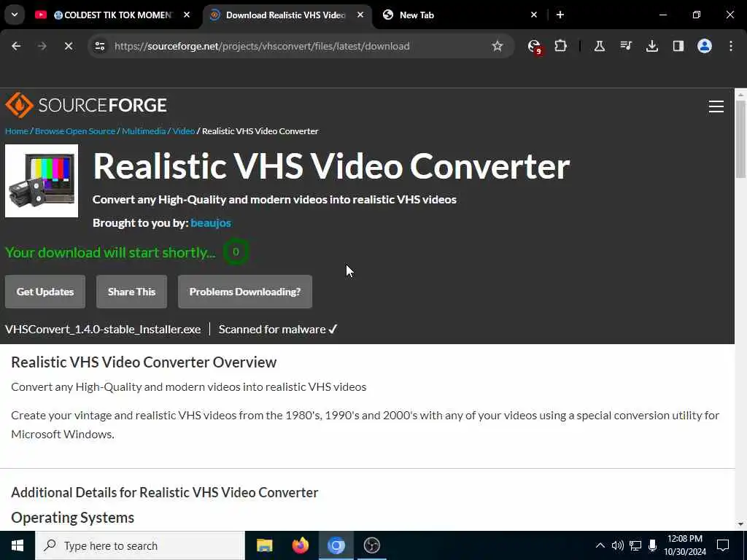Close the New Tab tab
The height and width of the screenshot is (560, 747).
(534, 15)
